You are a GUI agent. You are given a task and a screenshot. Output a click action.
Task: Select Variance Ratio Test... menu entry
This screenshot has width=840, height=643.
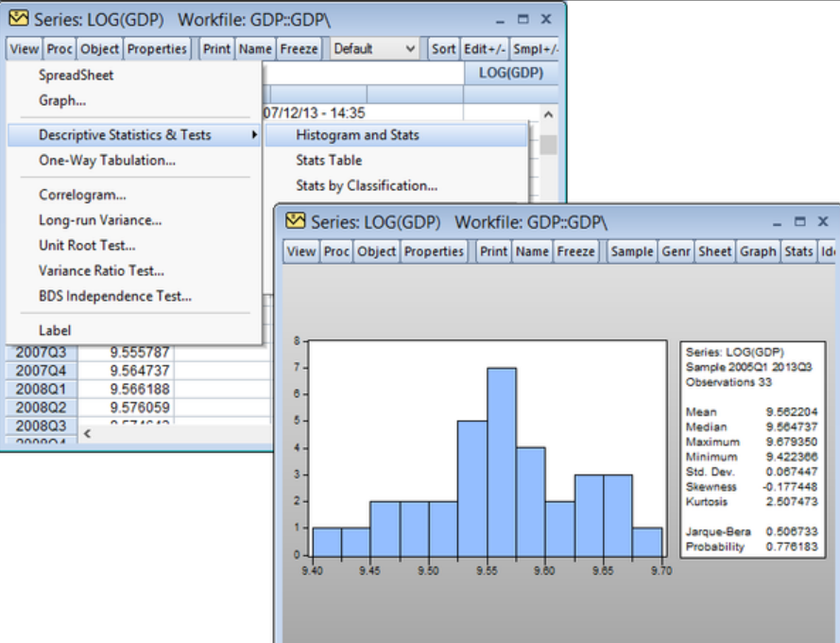pyautogui.click(x=134, y=270)
